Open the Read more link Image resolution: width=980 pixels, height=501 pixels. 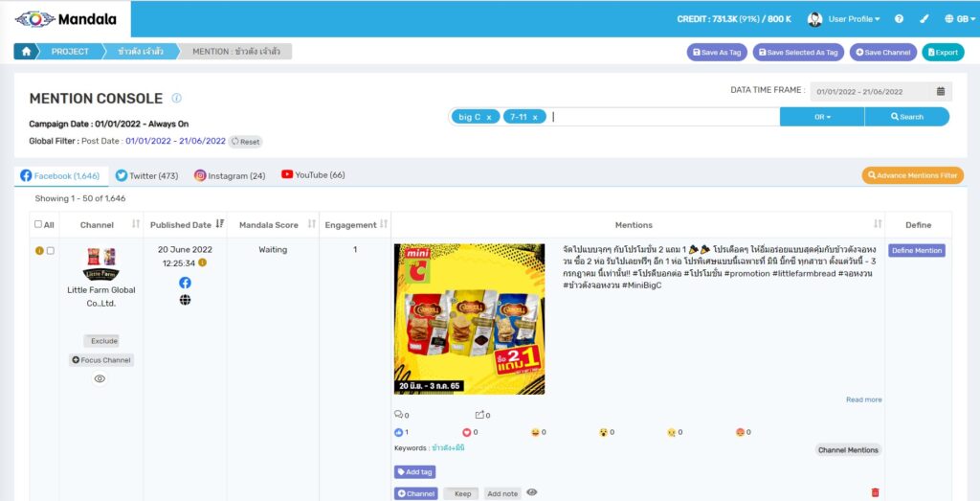tap(864, 399)
